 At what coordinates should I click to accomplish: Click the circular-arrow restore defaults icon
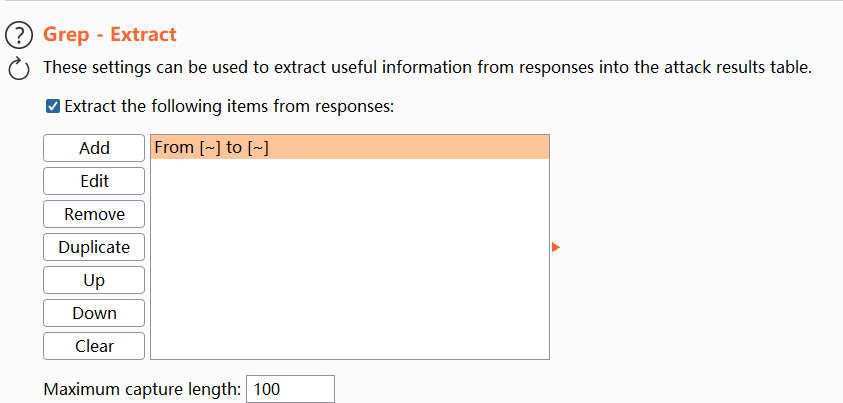click(19, 68)
